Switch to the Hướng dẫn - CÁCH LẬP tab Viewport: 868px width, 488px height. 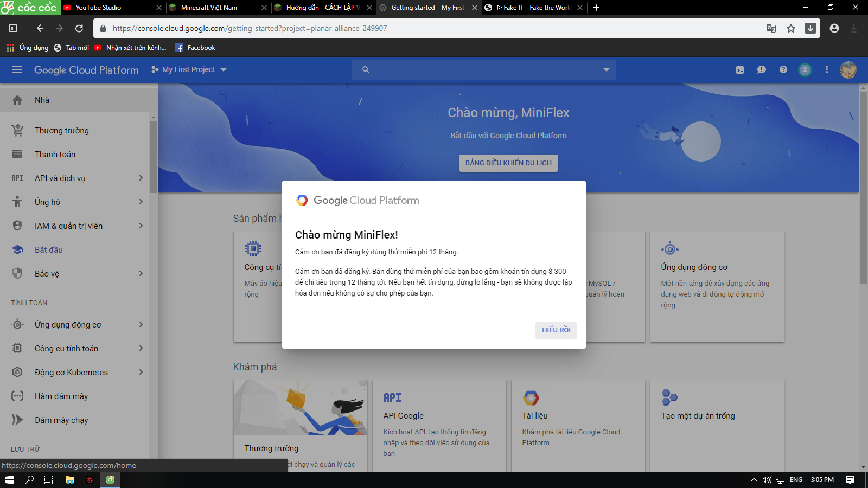tap(323, 8)
